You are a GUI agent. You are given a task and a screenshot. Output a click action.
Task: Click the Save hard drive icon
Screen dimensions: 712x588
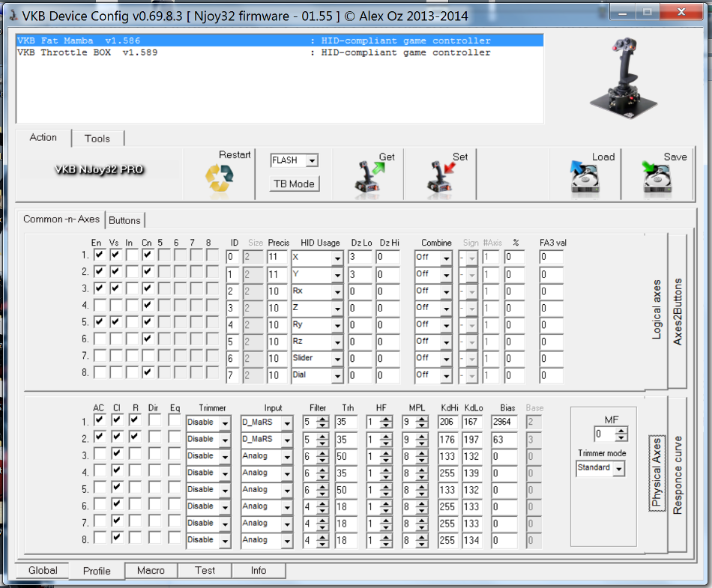click(x=657, y=177)
